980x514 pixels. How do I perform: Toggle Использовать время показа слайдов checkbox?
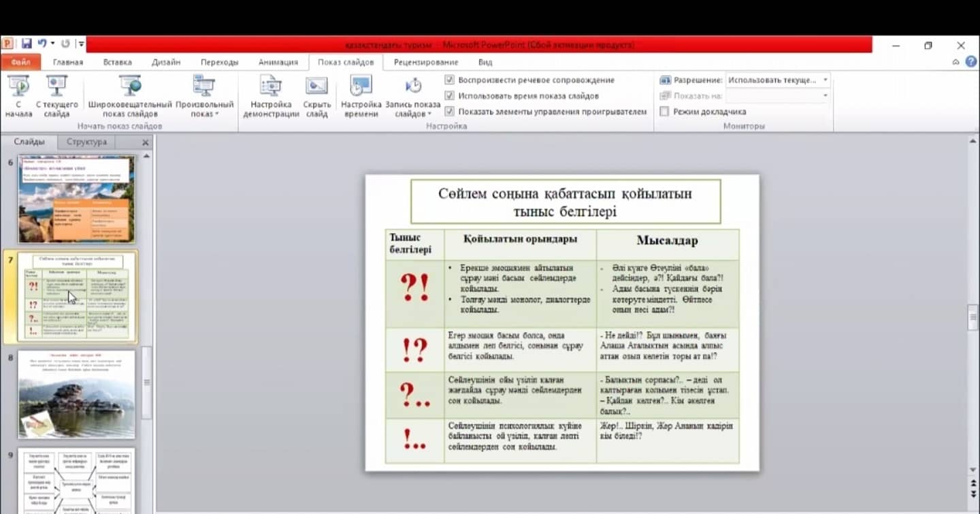click(x=449, y=96)
